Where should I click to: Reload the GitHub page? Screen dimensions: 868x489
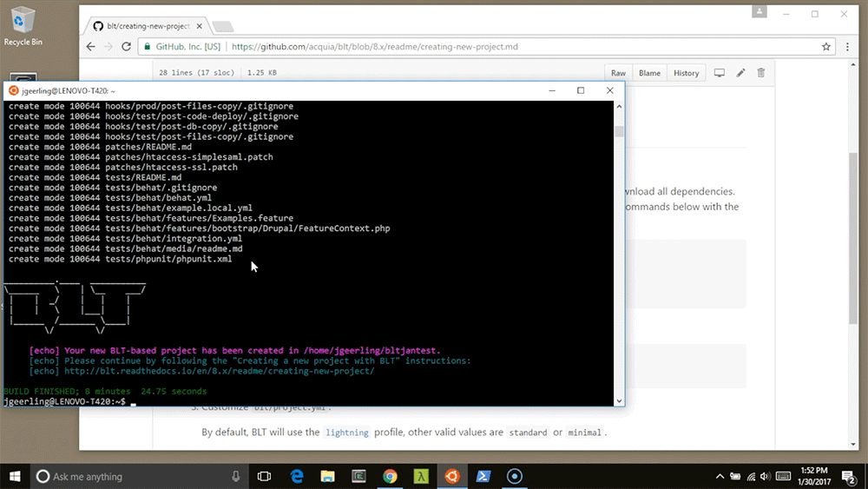126,47
